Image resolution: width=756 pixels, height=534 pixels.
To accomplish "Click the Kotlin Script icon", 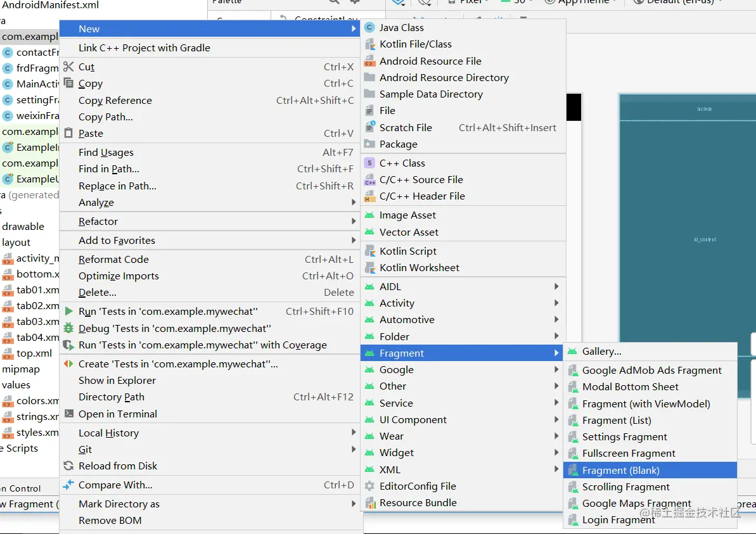I will [x=370, y=251].
